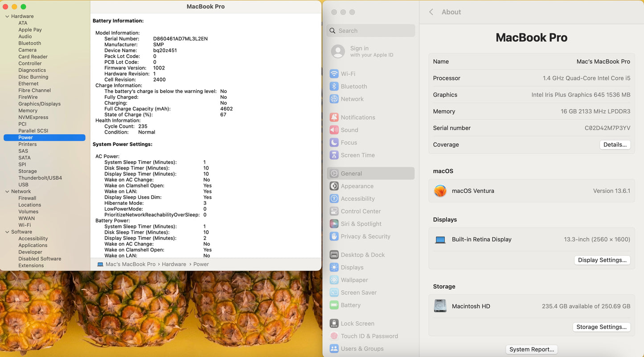This screenshot has width=644, height=357.
Task: Click the Wi-Fi icon in Settings sidebar
Action: (334, 74)
